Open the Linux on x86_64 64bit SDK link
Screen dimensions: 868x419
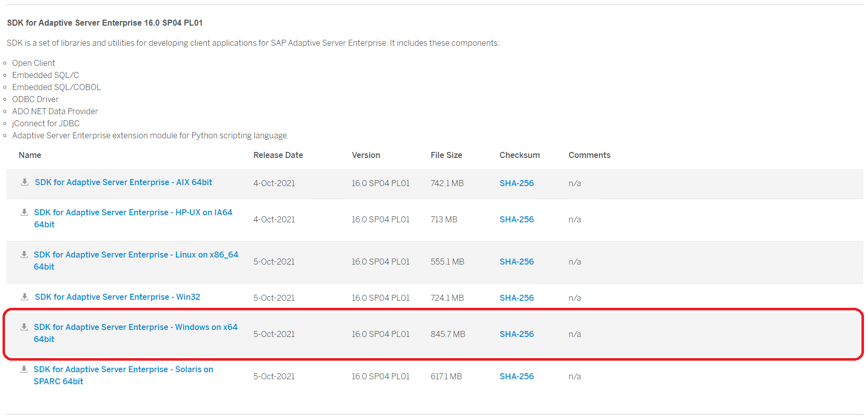click(x=136, y=261)
